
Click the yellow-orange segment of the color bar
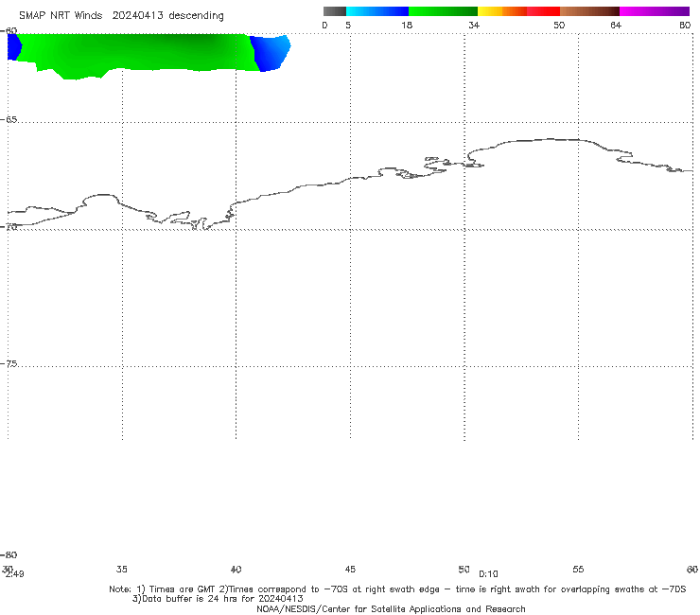502,11
